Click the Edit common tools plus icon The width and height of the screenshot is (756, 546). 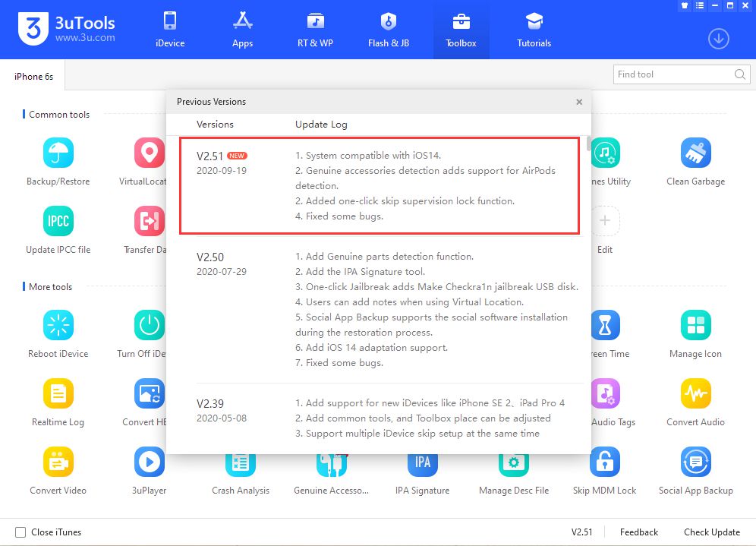pyautogui.click(x=605, y=221)
